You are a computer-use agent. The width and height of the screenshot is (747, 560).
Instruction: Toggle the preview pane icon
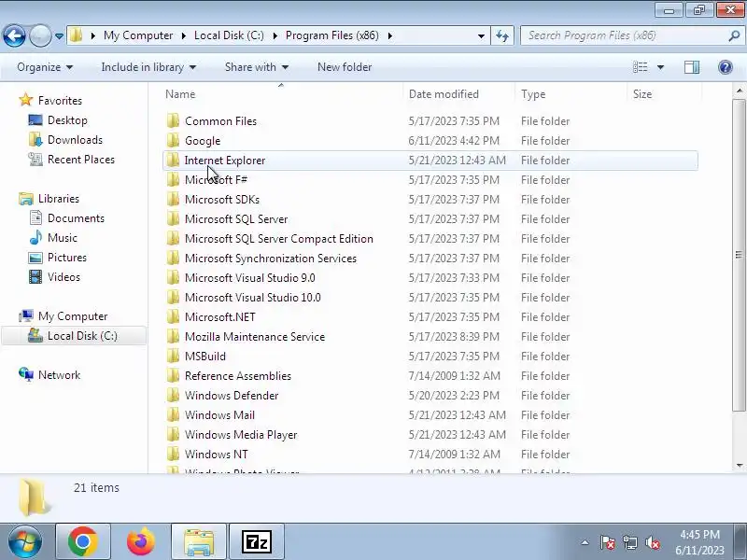(x=692, y=67)
